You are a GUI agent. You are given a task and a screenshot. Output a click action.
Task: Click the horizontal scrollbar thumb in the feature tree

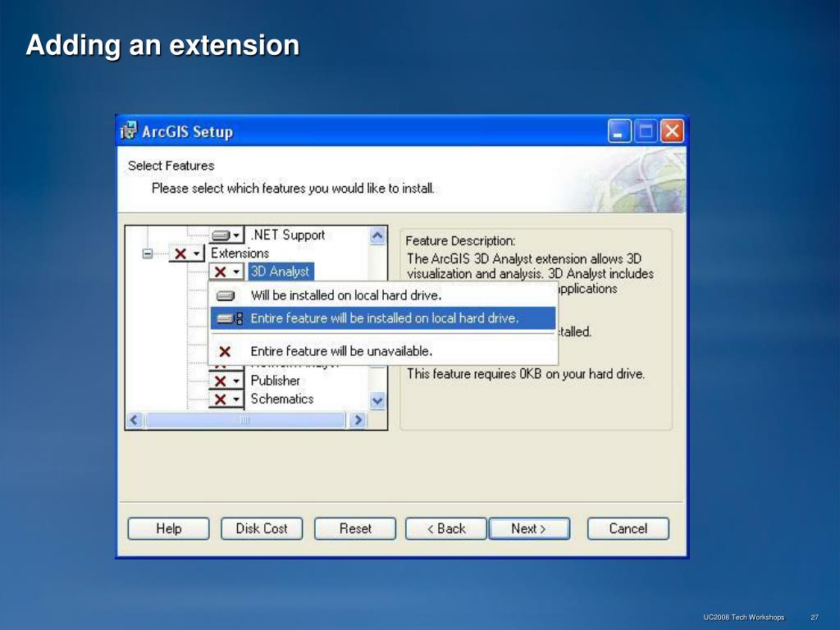click(x=245, y=420)
